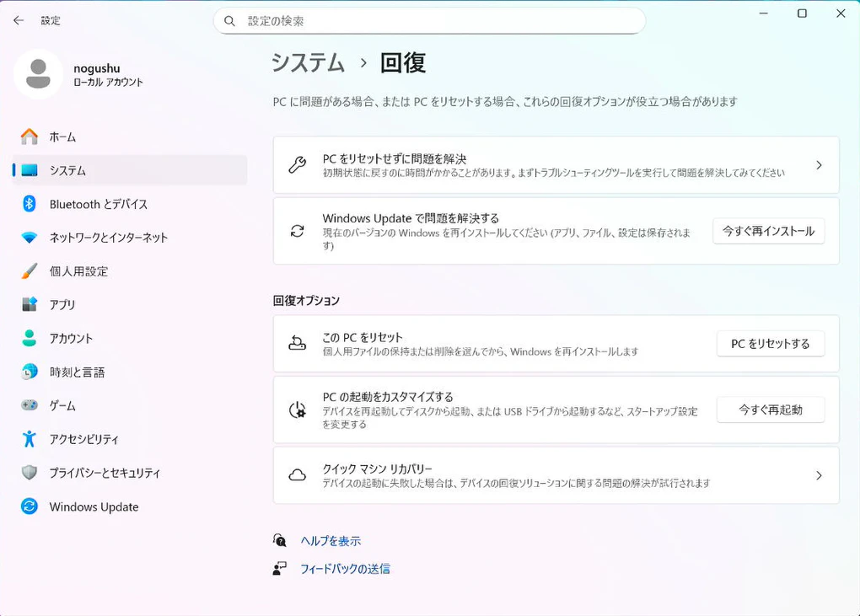Focus the 設定の検索 search field
Viewport: 860px width, 616px height.
coord(429,21)
